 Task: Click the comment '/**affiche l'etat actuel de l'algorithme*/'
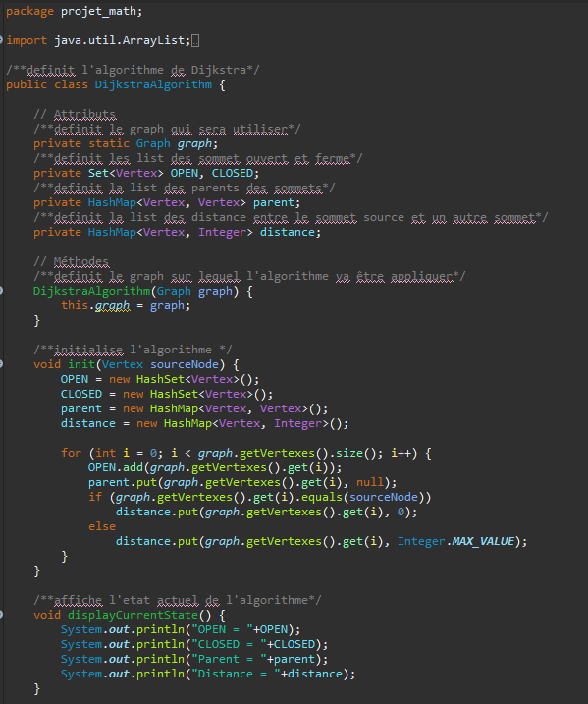click(x=178, y=600)
